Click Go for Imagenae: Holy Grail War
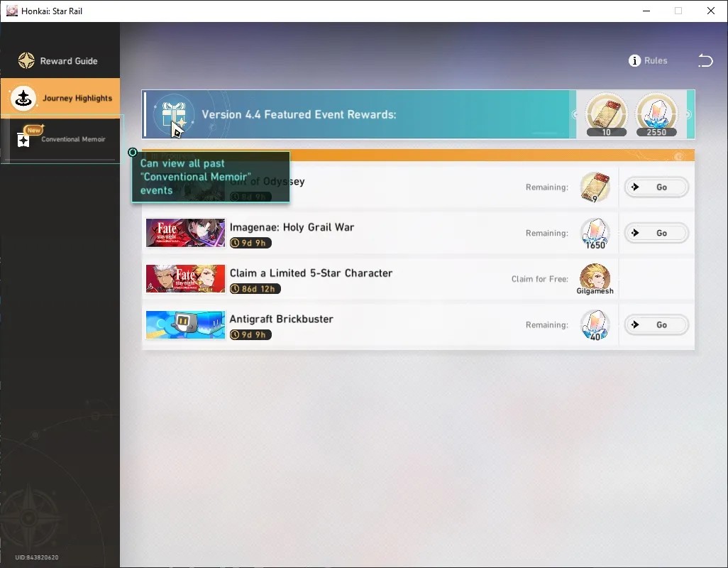The height and width of the screenshot is (568, 728). (x=656, y=233)
